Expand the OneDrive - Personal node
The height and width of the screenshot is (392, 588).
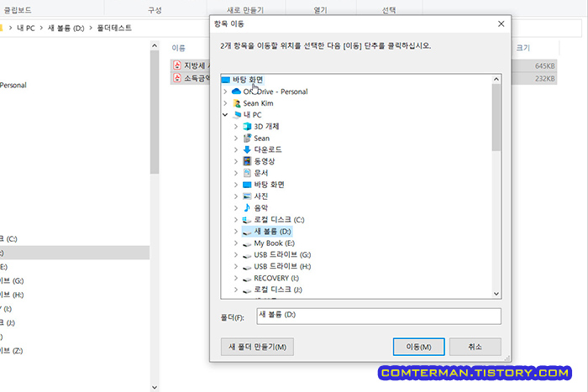pyautogui.click(x=225, y=91)
